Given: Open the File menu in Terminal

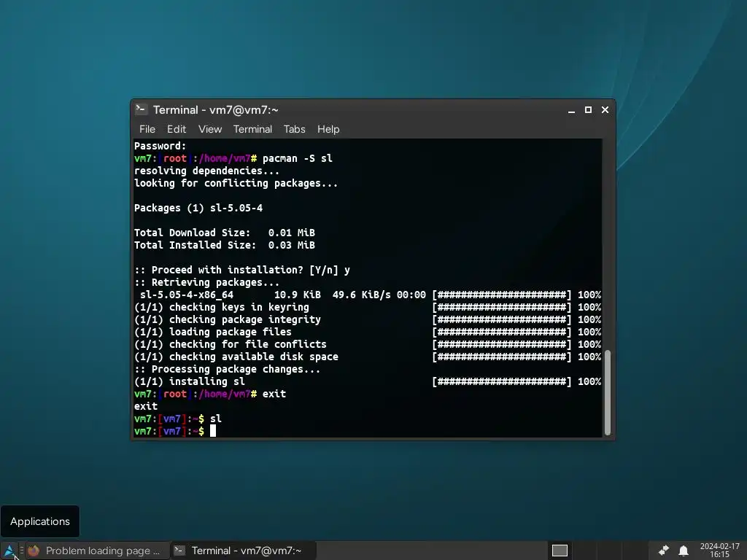Looking at the screenshot, I should [147, 129].
